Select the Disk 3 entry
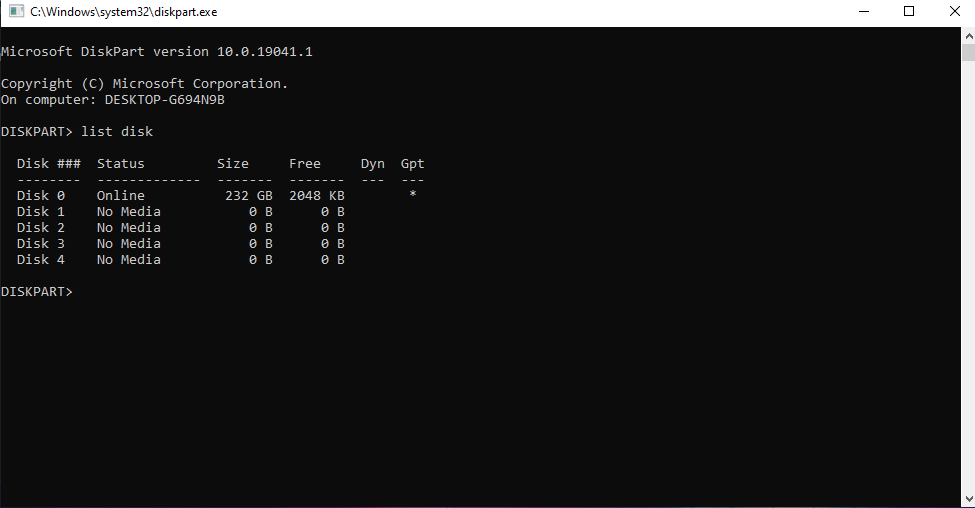This screenshot has width=975, height=508. 41,244
